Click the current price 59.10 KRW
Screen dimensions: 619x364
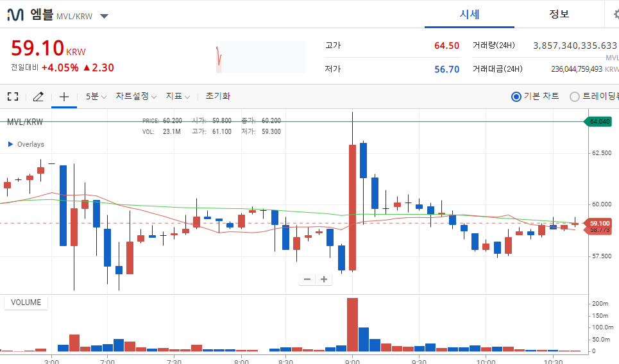[x=48, y=49]
